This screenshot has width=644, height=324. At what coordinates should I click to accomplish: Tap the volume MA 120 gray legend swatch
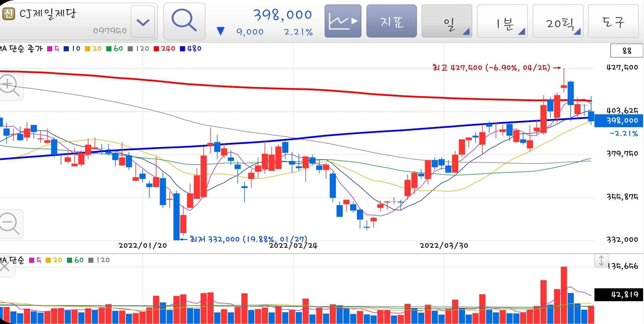click(91, 260)
